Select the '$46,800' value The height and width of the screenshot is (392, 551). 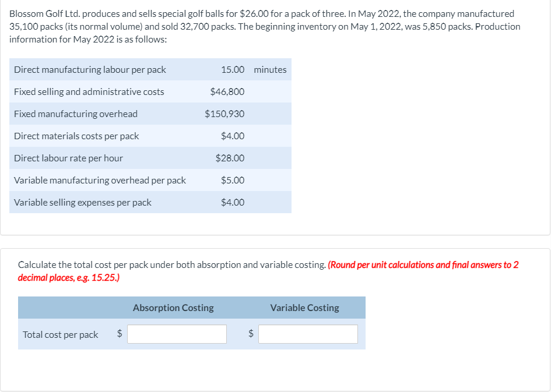click(227, 91)
